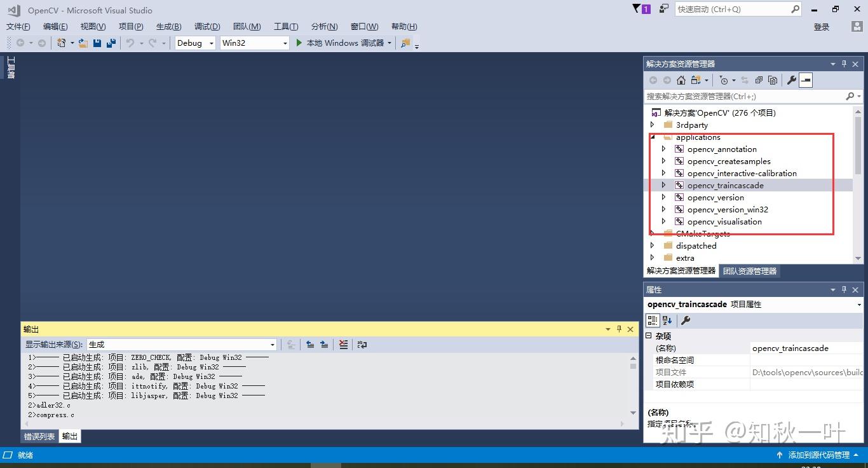868x468 pixels.
Task: Click the Pending Changes Filter clock icon
Action: (x=723, y=80)
